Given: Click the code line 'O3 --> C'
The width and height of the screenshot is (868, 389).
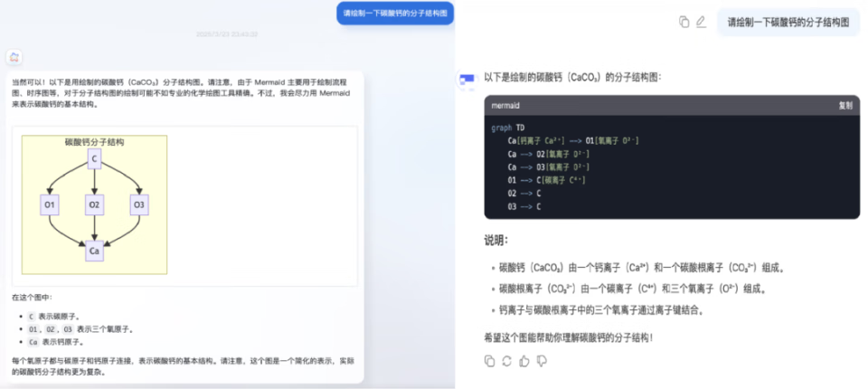Looking at the screenshot, I should (x=524, y=206).
